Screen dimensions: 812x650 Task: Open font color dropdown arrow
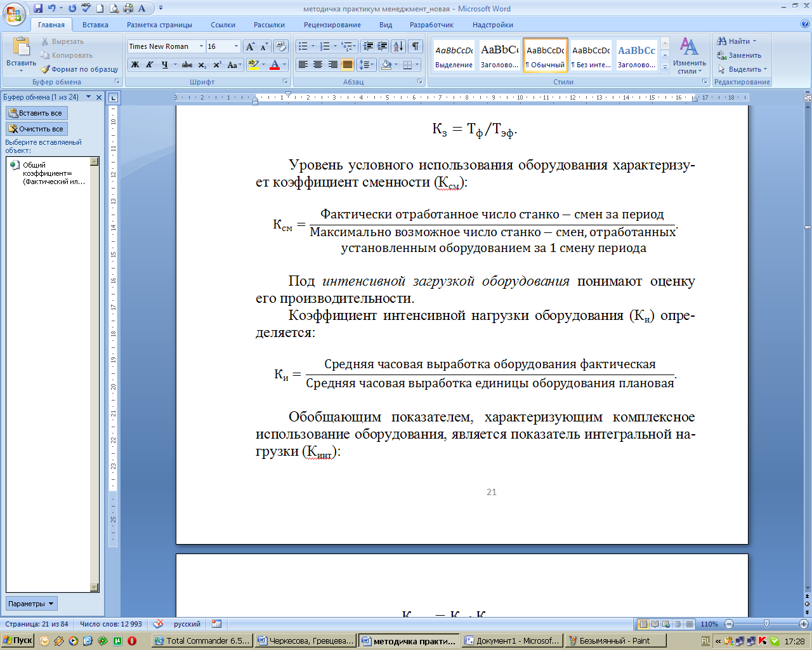point(284,65)
